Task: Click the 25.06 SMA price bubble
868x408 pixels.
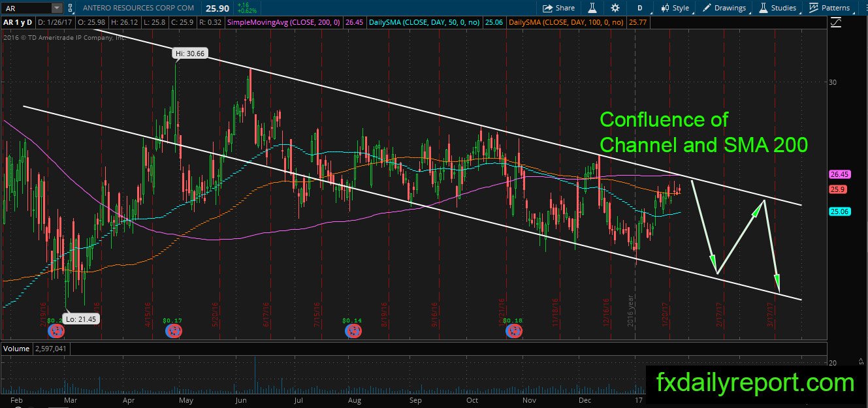Action: point(839,212)
